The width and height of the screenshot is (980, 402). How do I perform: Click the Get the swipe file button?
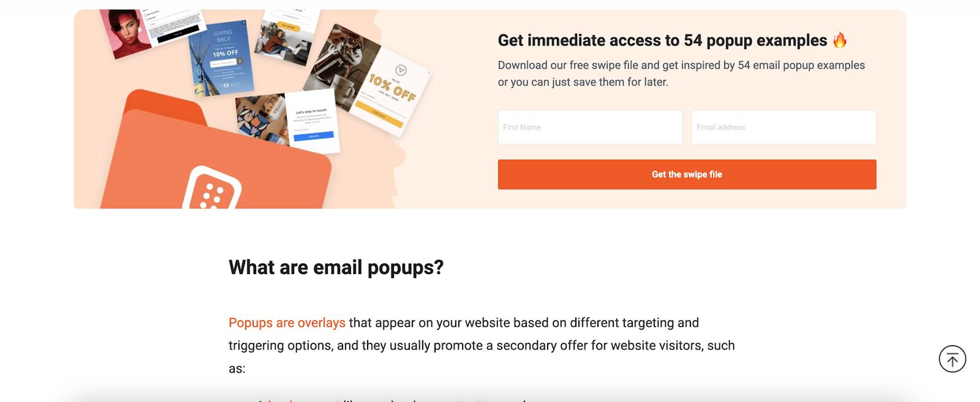coord(687,174)
